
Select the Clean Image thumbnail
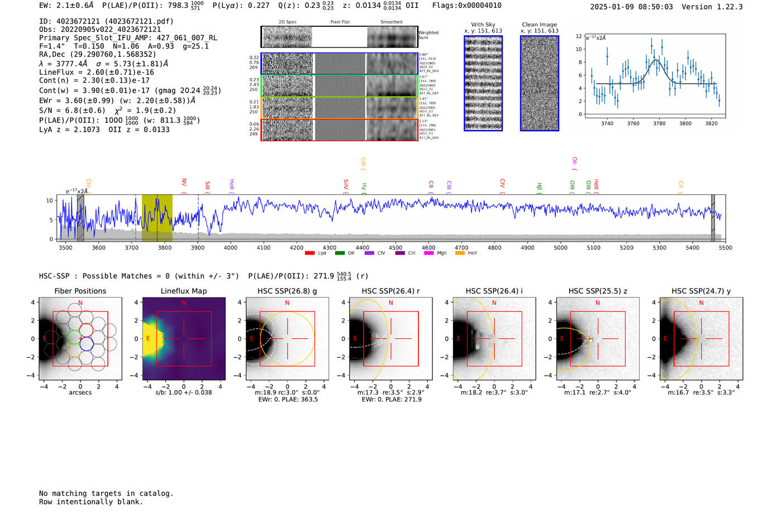540,83
